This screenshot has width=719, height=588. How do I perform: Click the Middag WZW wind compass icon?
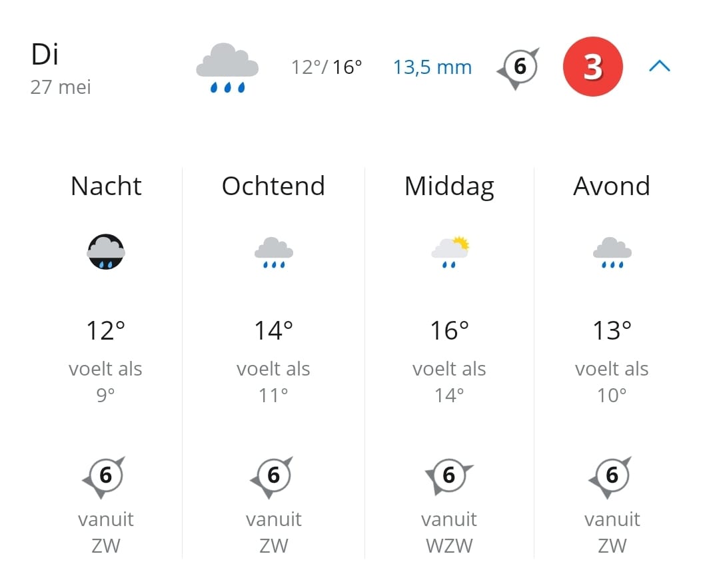pyautogui.click(x=449, y=476)
